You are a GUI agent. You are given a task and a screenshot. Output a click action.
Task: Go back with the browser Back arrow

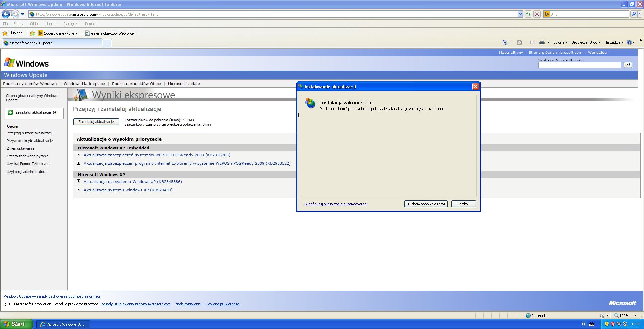pyautogui.click(x=6, y=14)
